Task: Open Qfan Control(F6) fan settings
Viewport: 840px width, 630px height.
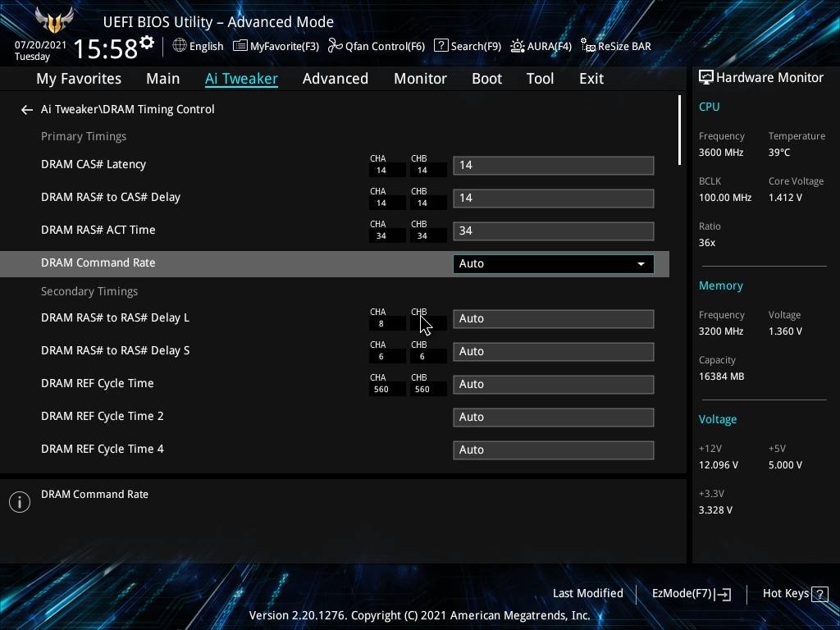Action: click(377, 46)
